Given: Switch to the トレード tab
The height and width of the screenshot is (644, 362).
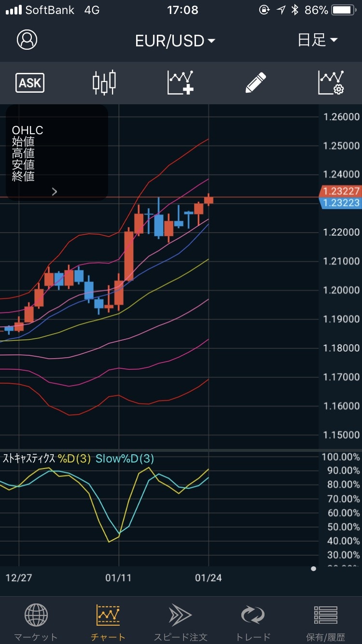Looking at the screenshot, I should point(253,622).
